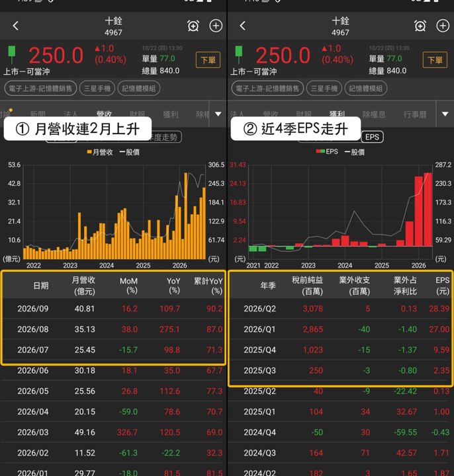Viewport: 454px width, 476px height.
Task: Select the 2026/07 revenue row
Action: (113, 350)
